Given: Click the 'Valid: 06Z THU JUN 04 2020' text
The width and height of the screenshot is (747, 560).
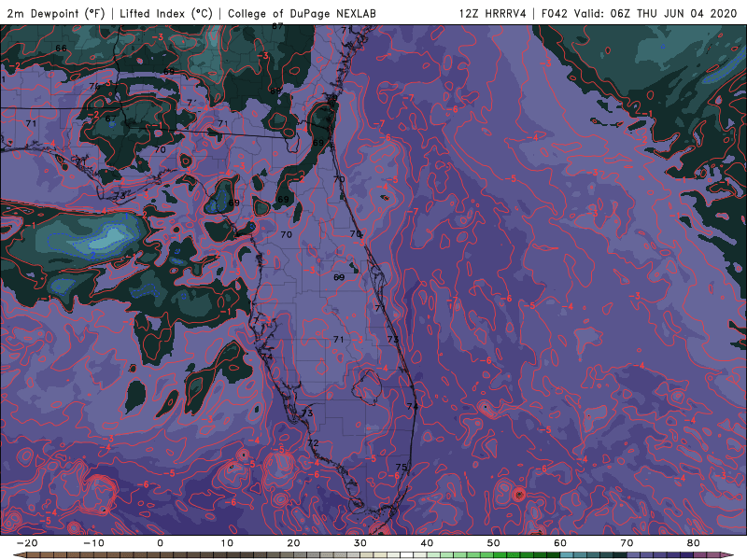Looking at the screenshot, I should 655,13.
